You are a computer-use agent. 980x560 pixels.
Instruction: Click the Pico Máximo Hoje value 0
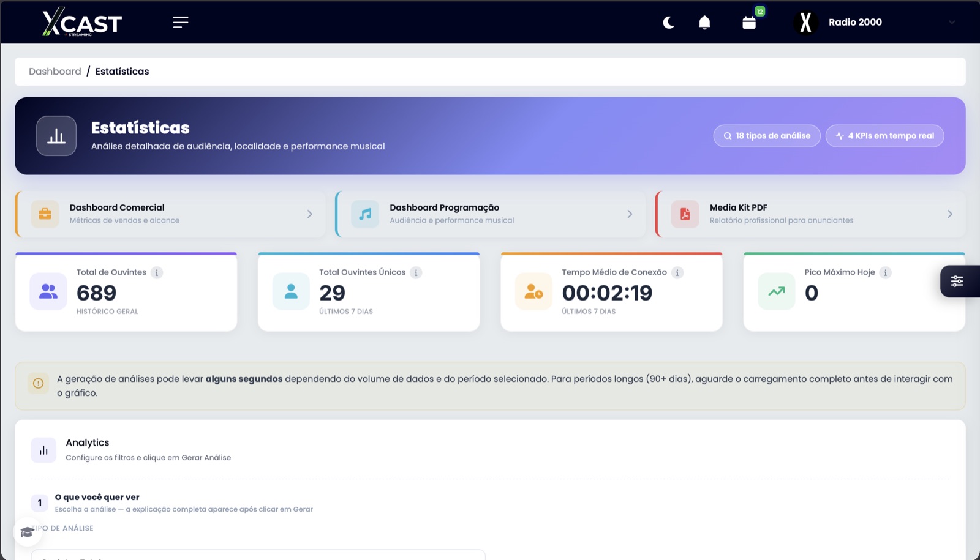click(812, 293)
